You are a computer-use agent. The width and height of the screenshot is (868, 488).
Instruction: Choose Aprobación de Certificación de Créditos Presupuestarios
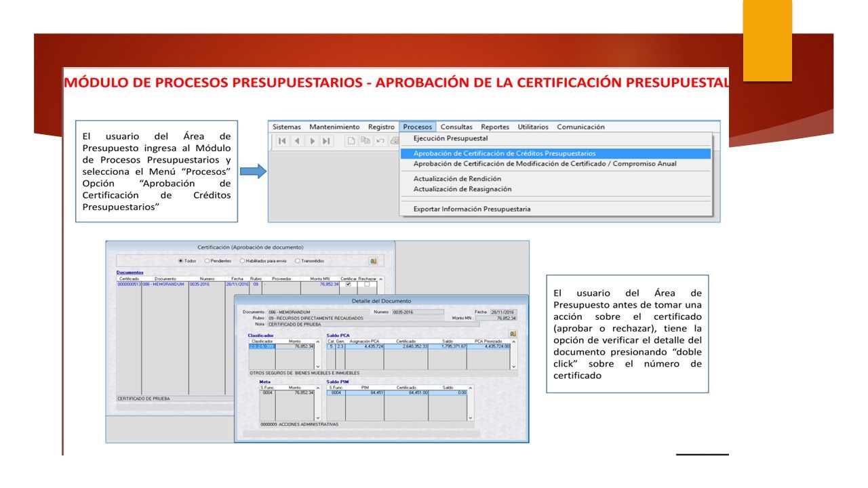click(x=556, y=153)
